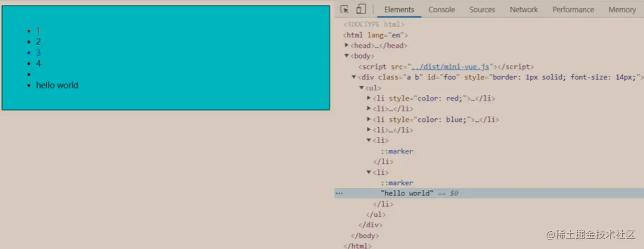Switch to the Elements tab
The image size is (644, 249).
(399, 9)
